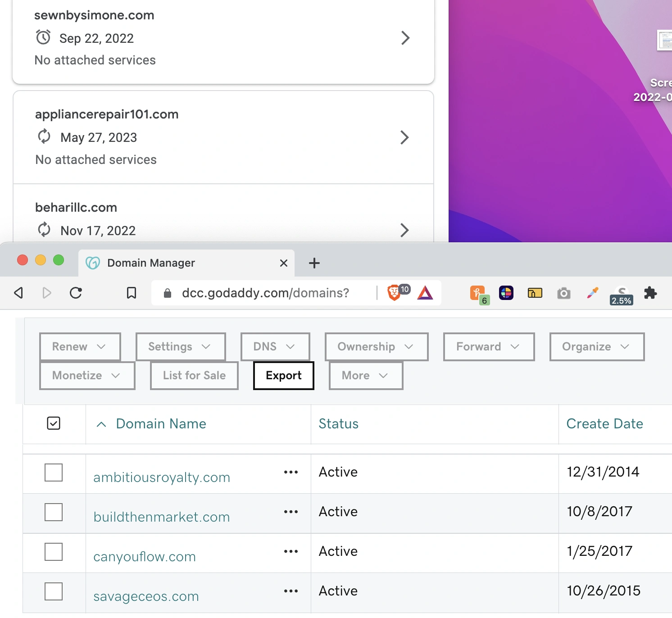Open new tab with plus button
672x618 pixels.
314,263
